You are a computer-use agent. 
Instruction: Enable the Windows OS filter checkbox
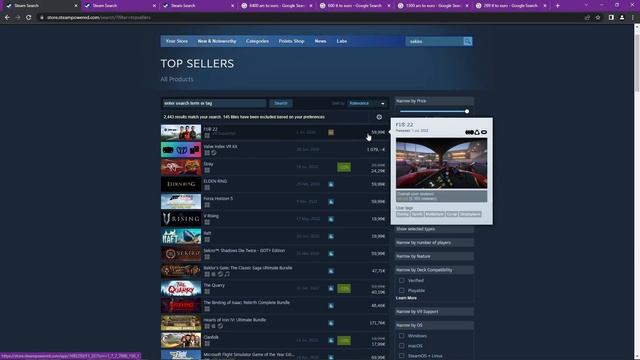pos(402,336)
